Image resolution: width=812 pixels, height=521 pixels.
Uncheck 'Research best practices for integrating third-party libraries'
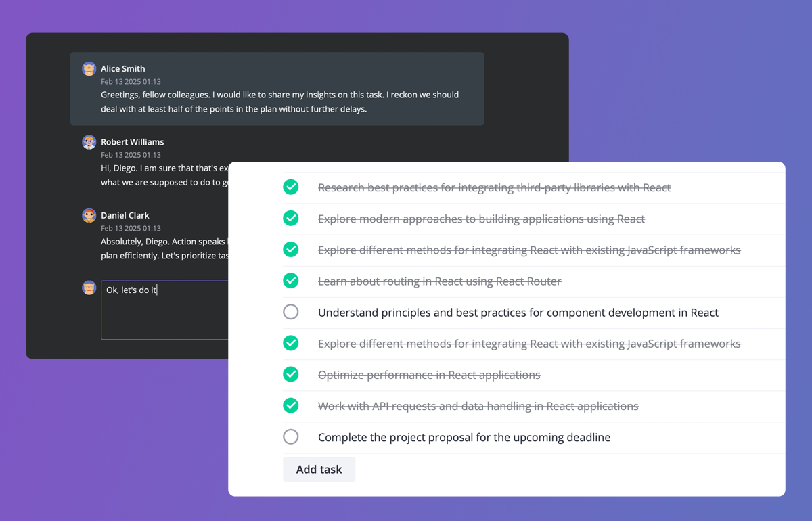pyautogui.click(x=291, y=187)
